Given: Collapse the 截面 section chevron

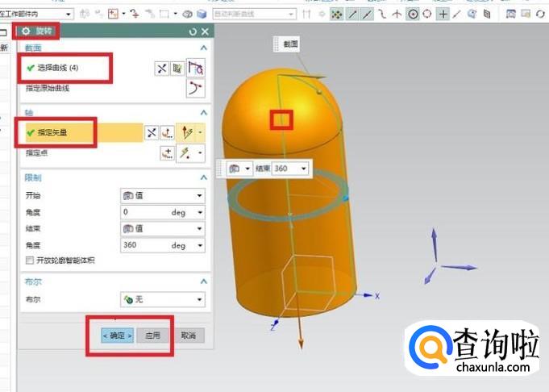Looking at the screenshot, I should click(203, 48).
